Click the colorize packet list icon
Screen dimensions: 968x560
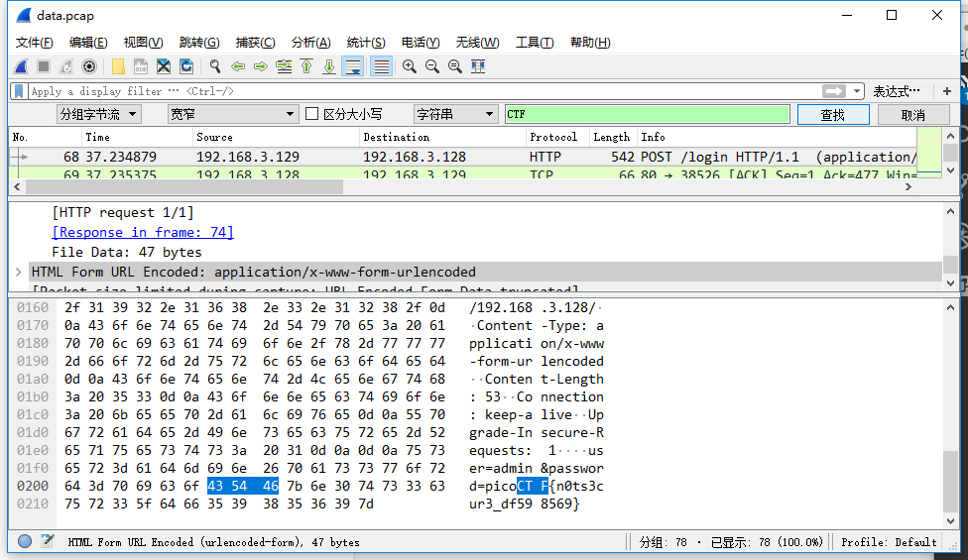point(381,66)
